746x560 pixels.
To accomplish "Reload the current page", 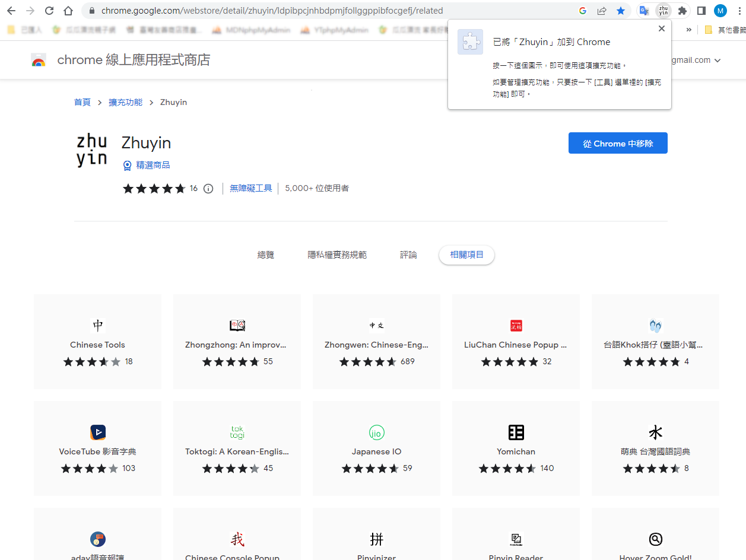I will pos(49,11).
